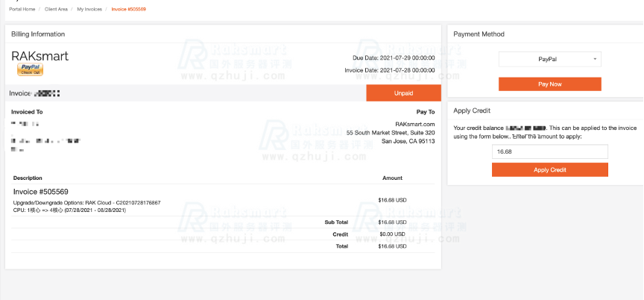This screenshot has height=300, width=644.
Task: Click the Apply Credit button
Action: pyautogui.click(x=549, y=169)
